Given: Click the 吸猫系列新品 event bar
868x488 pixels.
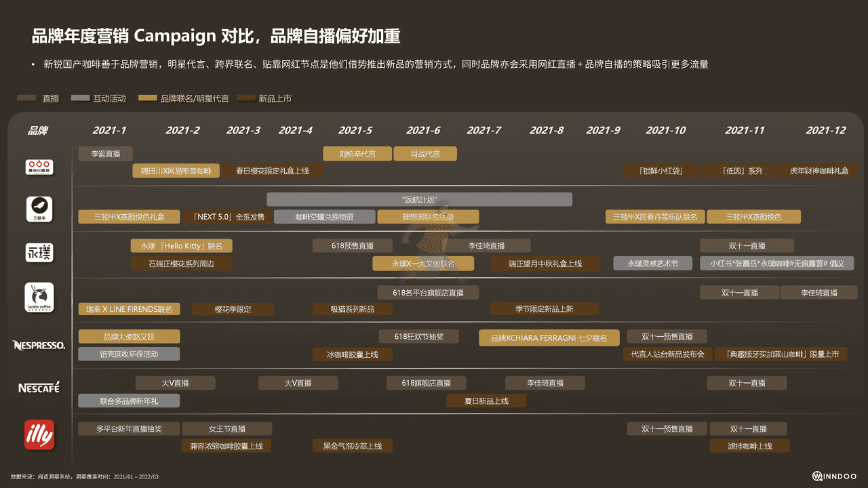Looking at the screenshot, I should [353, 309].
